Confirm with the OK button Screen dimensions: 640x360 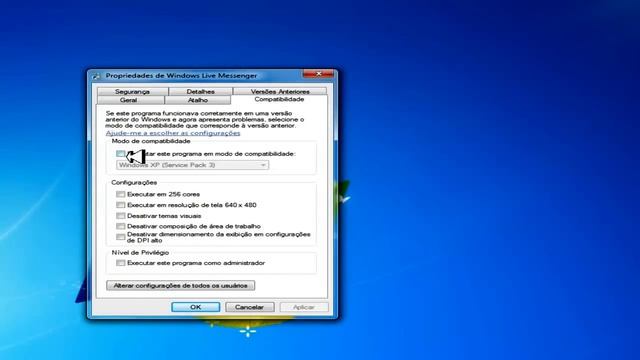click(196, 307)
